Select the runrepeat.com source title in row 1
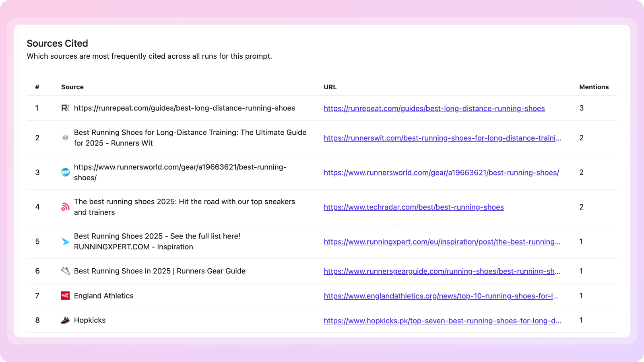Screen dimensions: 644x362 (x=184, y=108)
